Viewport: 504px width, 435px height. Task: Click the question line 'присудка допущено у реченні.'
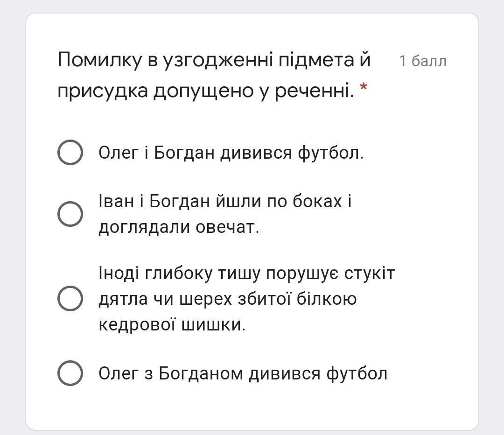206,91
